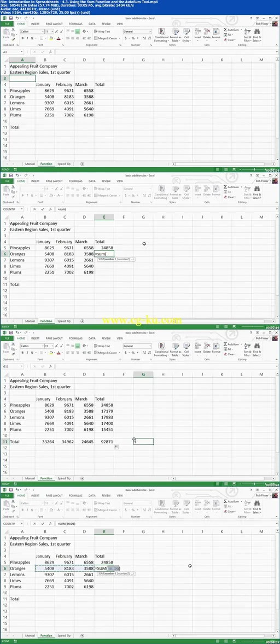Toggle Wrap Text in frame with name box A3
The width and height of the screenshot is (280, 644).
click(102, 32)
